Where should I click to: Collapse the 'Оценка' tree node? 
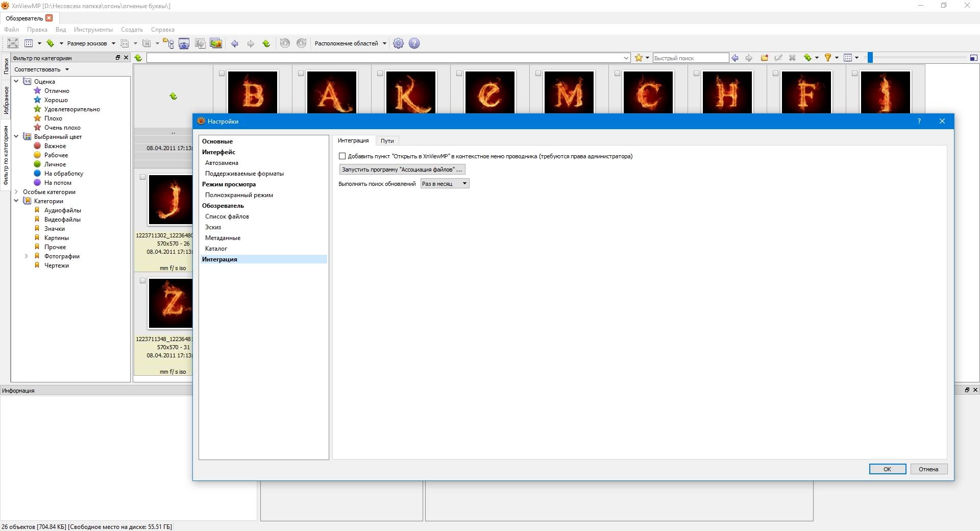(16, 81)
